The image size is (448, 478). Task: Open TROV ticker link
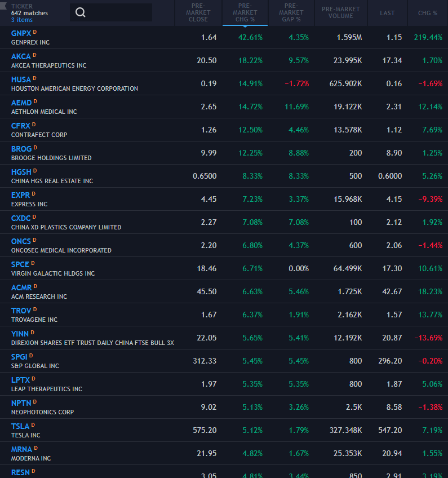pos(21,311)
